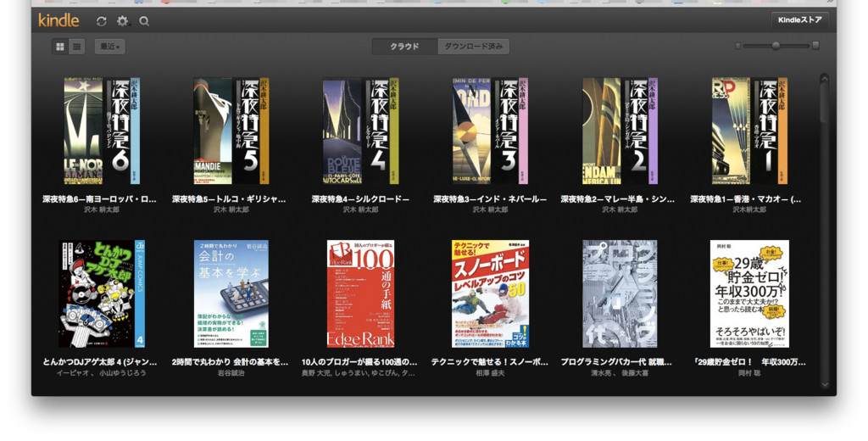Viewport: 868px width, 441px height.
Task: Open 深夜特急1 book cover
Action: (749, 131)
